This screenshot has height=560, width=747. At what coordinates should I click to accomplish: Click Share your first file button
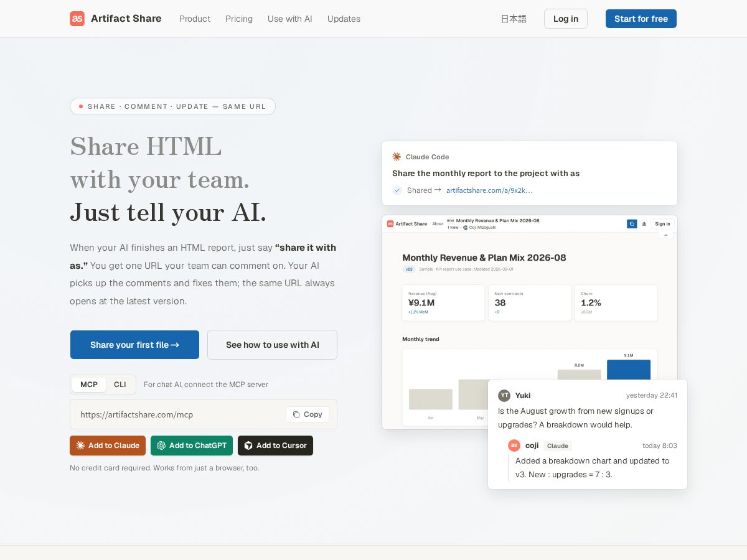134,345
